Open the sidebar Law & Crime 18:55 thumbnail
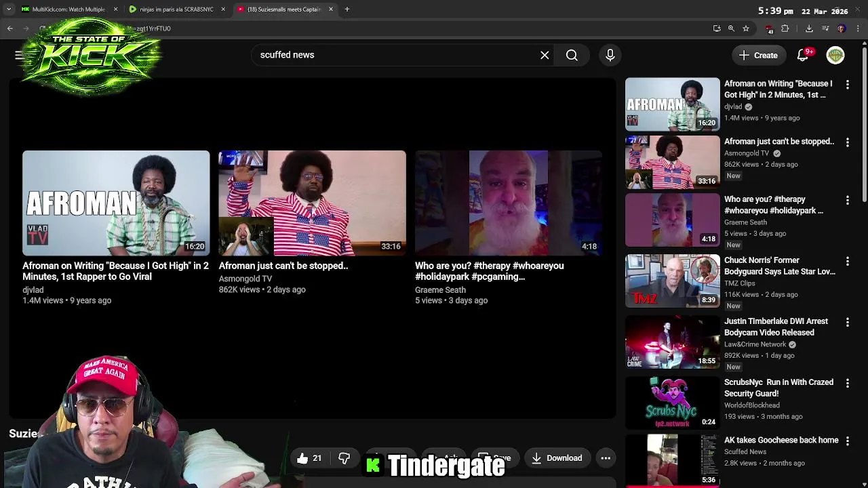868x488 pixels. (672, 342)
